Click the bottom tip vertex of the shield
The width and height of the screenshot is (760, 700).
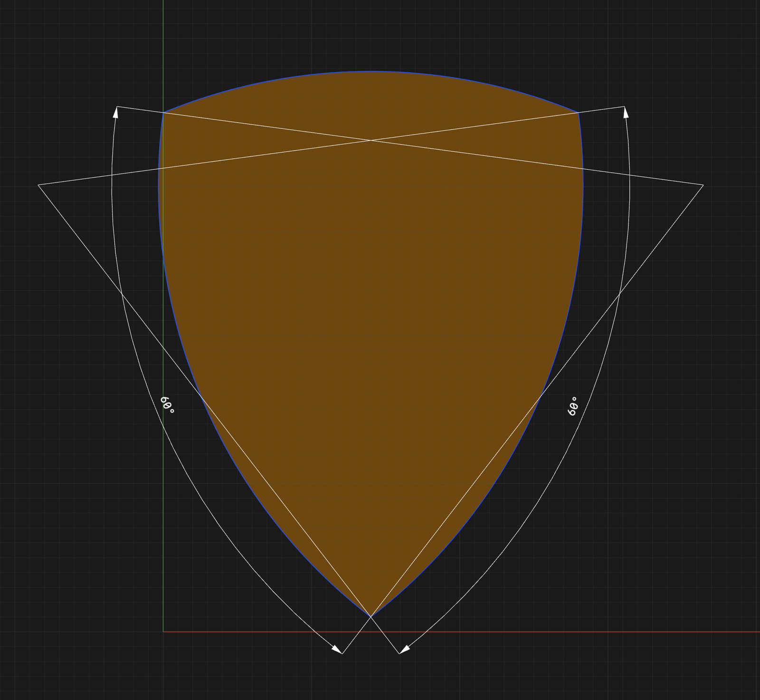(370, 616)
